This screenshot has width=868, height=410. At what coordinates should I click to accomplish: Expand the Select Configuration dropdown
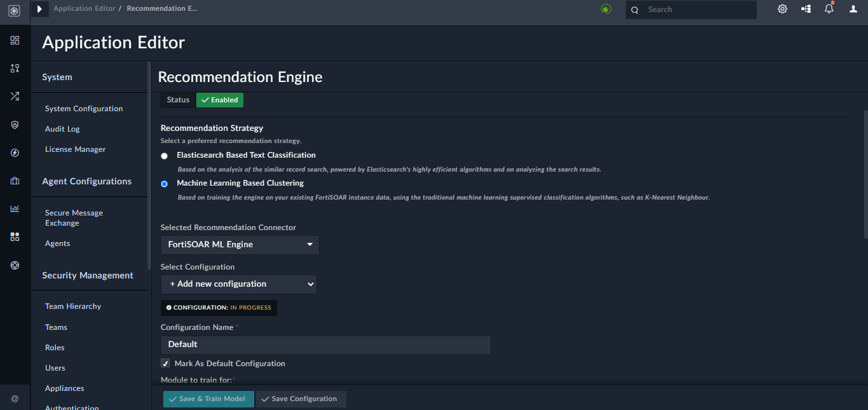point(238,284)
